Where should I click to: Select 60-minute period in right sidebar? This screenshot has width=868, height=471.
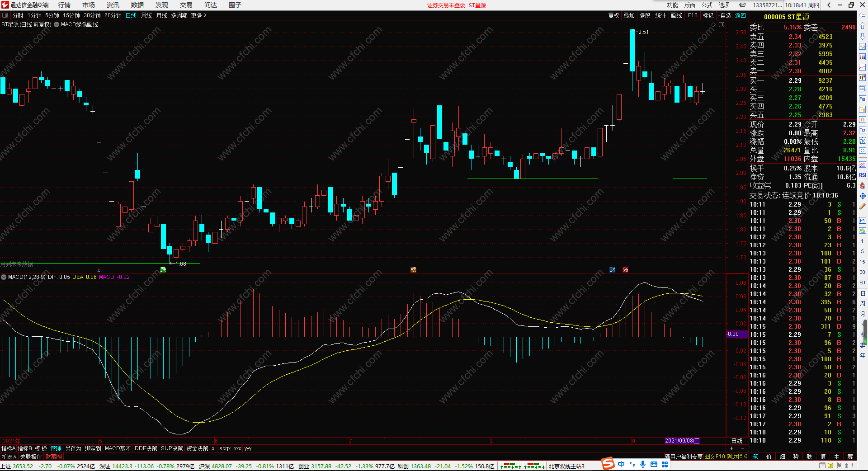coord(862,283)
